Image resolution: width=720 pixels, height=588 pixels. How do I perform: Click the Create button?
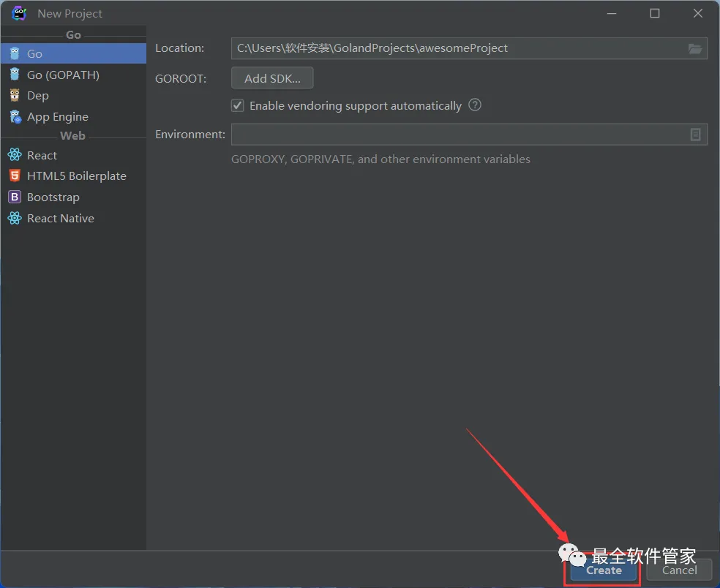coord(604,570)
